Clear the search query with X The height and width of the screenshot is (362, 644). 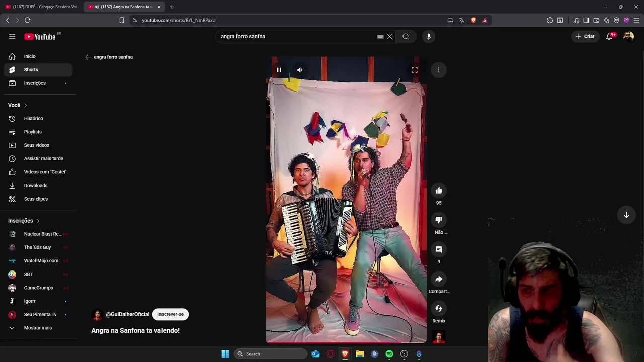click(389, 36)
